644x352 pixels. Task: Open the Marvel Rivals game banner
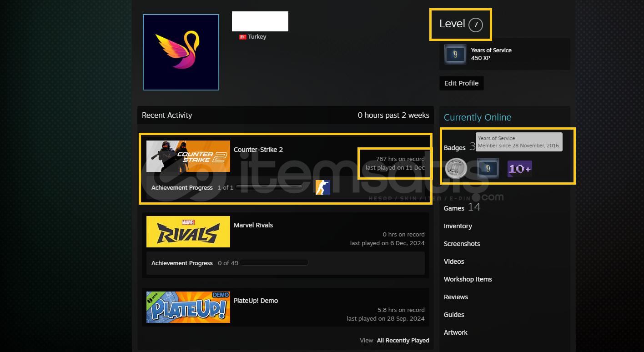click(188, 231)
